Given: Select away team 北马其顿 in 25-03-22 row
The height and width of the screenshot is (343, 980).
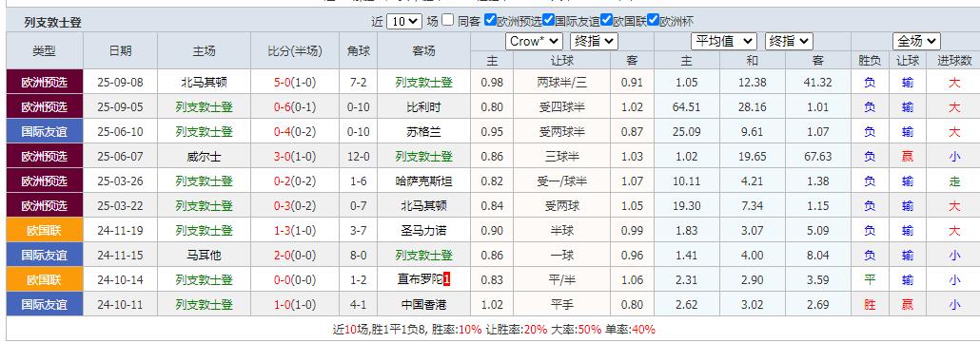Looking at the screenshot, I should tap(423, 206).
